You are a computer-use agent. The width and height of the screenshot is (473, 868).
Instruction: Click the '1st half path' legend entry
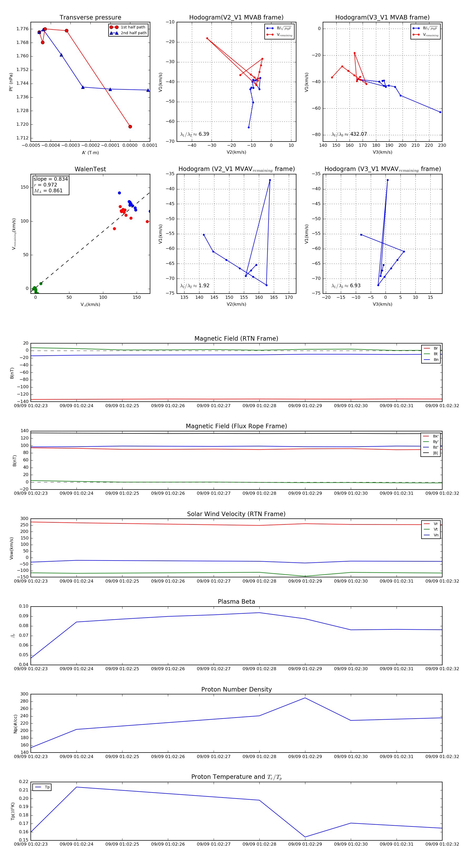pos(128,27)
